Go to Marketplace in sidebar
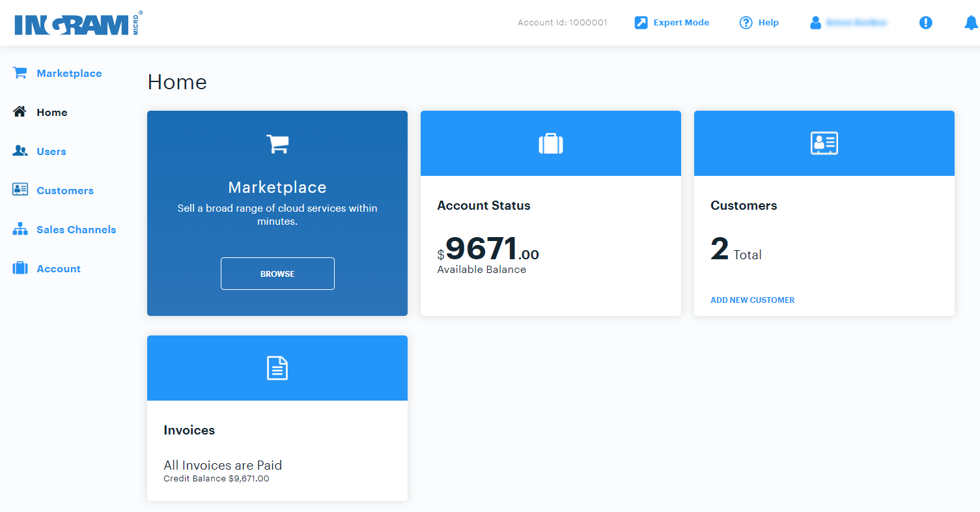 coord(69,74)
